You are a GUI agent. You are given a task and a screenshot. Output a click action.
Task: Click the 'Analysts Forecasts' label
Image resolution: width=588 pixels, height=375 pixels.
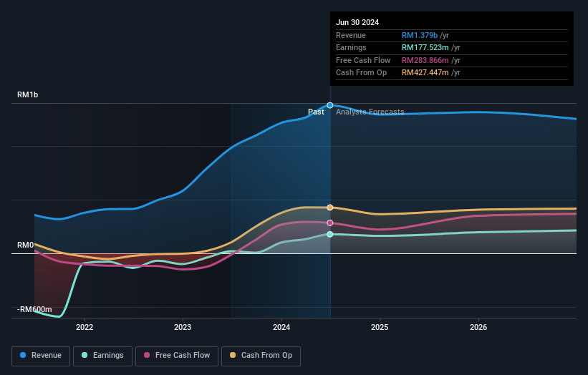point(370,112)
